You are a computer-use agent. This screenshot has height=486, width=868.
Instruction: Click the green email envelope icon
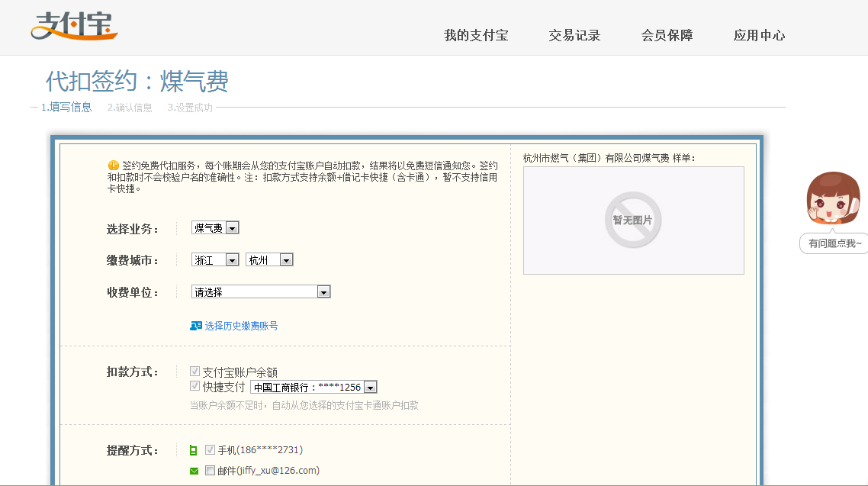(194, 471)
